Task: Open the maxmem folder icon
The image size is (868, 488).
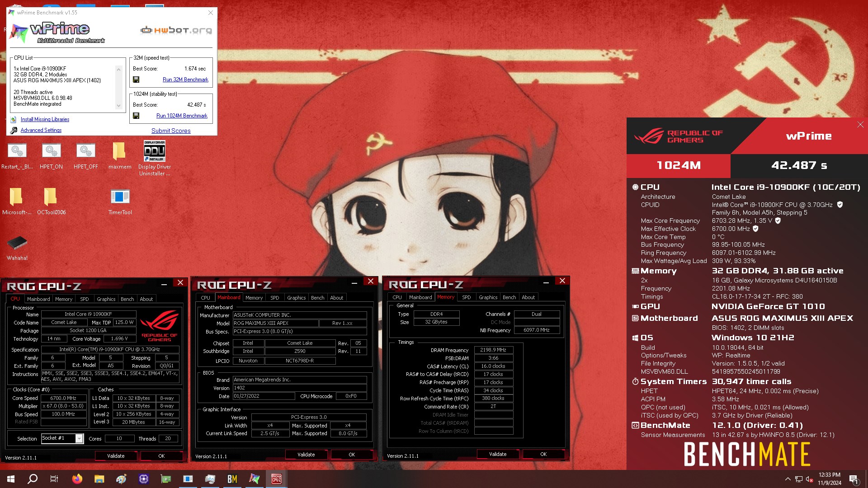Action: click(x=120, y=156)
